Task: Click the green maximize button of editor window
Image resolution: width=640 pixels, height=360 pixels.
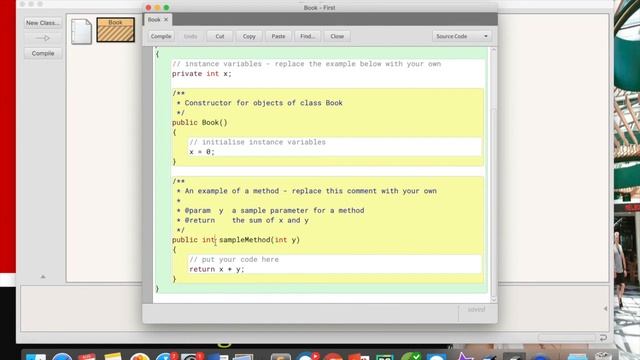Action: [x=166, y=7]
